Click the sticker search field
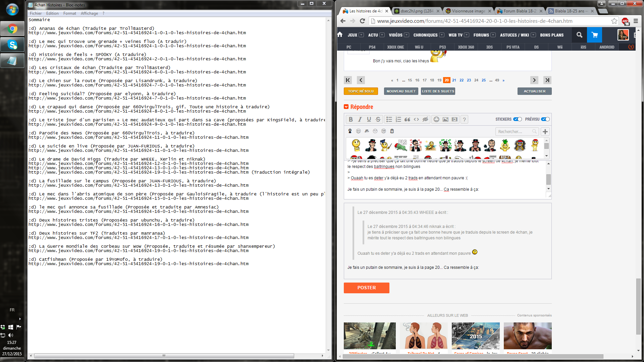The height and width of the screenshot is (362, 644). [514, 131]
